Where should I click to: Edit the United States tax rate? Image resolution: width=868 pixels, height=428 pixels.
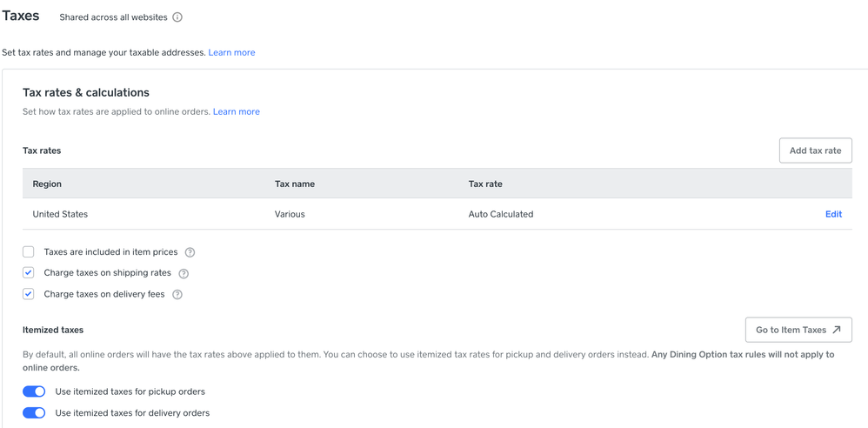(x=833, y=214)
